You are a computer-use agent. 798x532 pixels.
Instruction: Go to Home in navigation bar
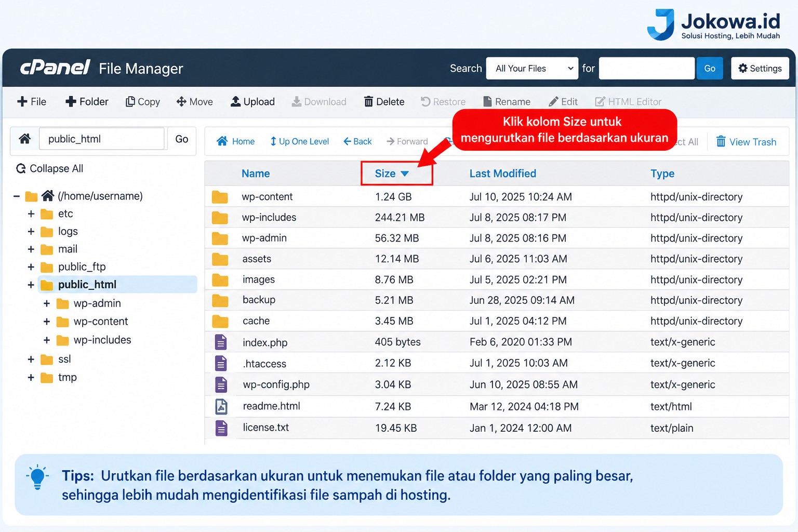236,141
